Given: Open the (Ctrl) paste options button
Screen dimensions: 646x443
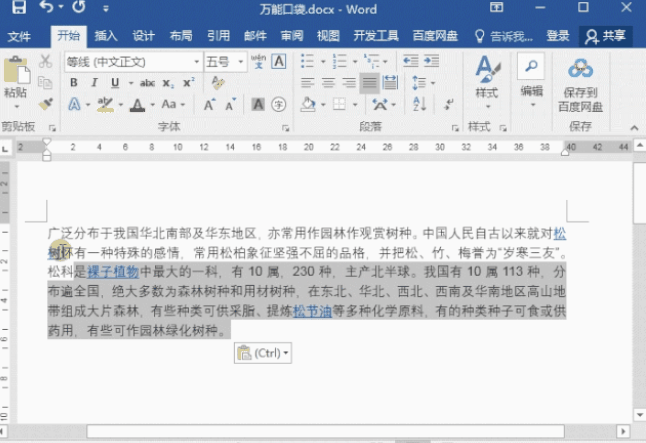Looking at the screenshot, I should [263, 353].
